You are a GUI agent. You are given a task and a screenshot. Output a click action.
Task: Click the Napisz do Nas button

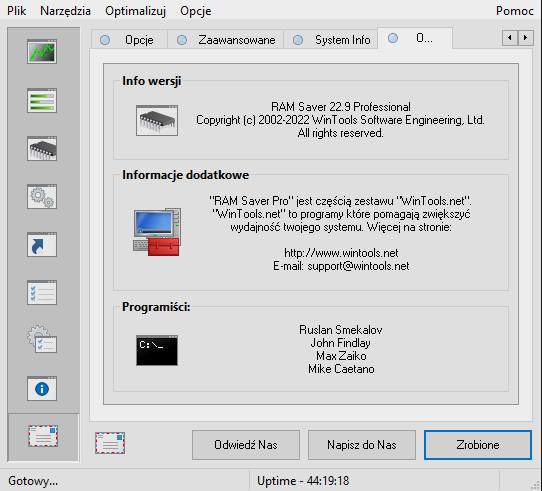362,445
